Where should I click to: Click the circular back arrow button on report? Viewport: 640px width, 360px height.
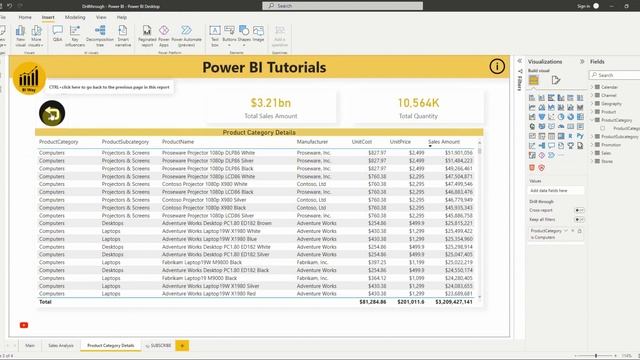tap(52, 113)
